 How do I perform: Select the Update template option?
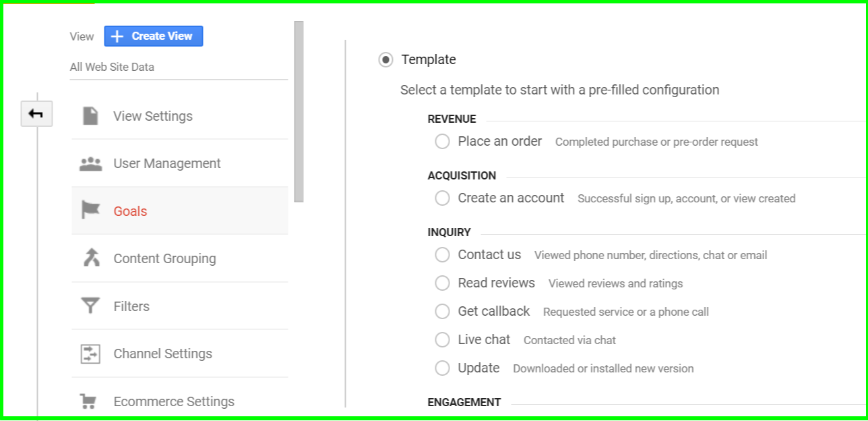click(442, 368)
